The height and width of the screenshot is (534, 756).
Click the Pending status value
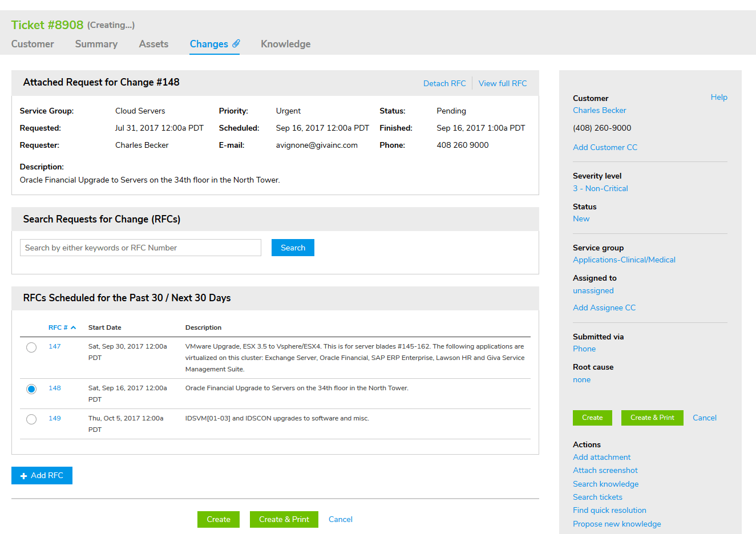[451, 111]
